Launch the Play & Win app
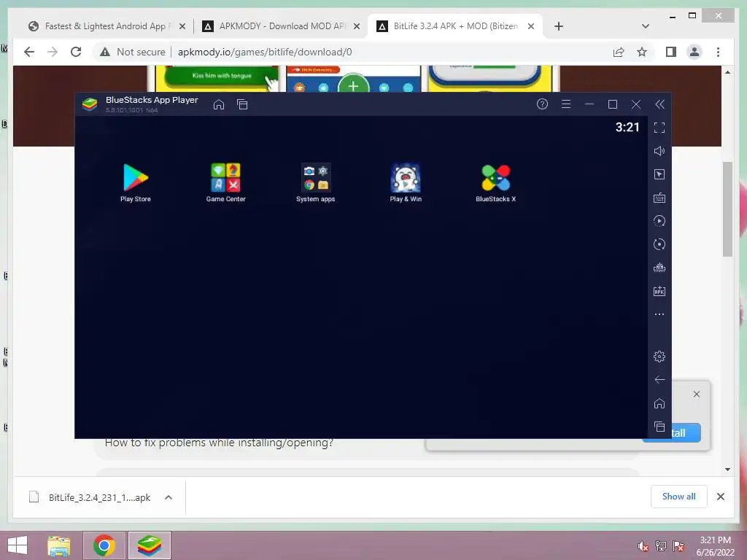The image size is (747, 560). (406, 183)
